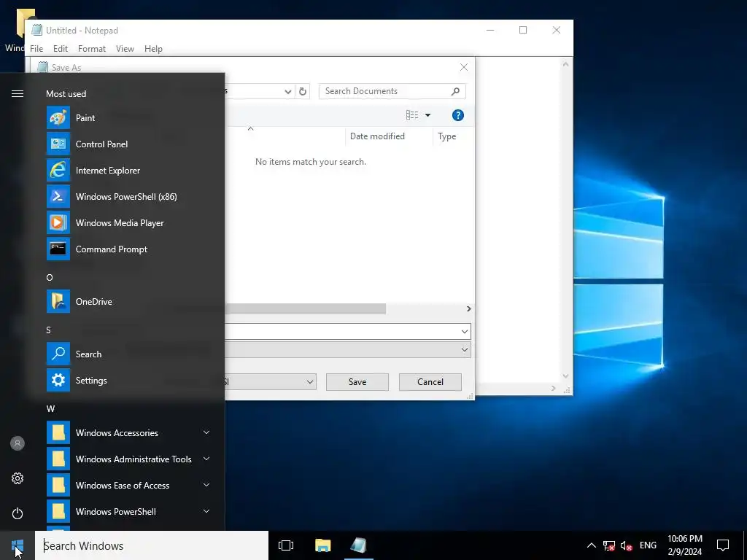This screenshot has height=560, width=747.
Task: Open Notepad Help menu
Action: click(153, 49)
